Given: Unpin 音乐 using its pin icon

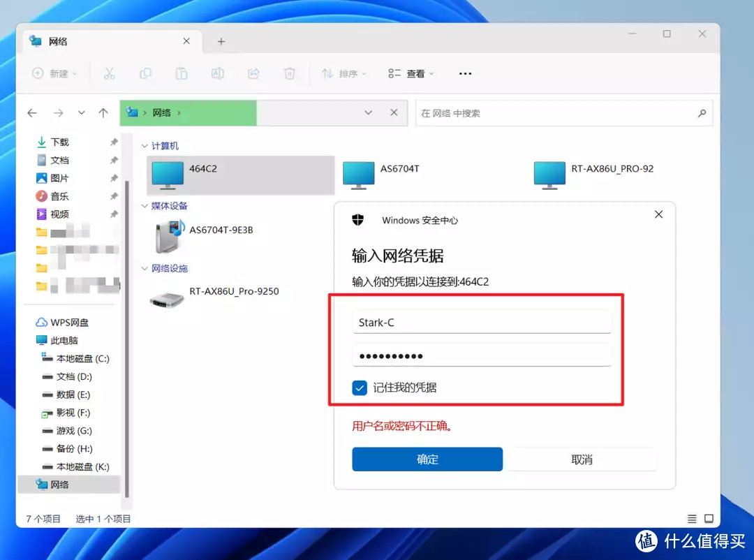Looking at the screenshot, I should coord(114,196).
